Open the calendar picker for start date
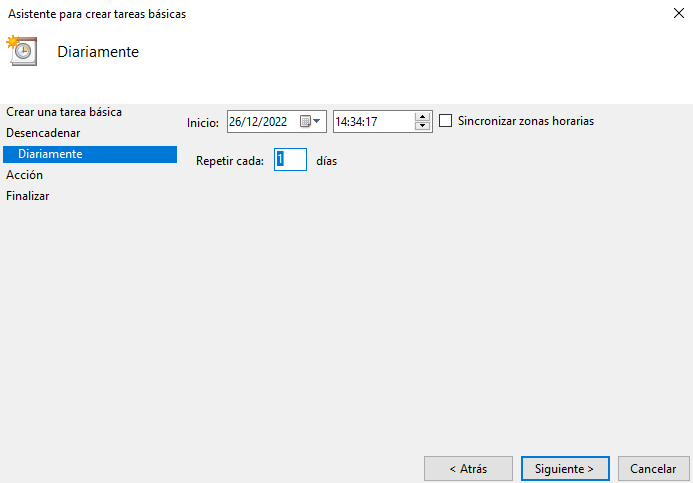The image size is (693, 483). pyautogui.click(x=311, y=122)
